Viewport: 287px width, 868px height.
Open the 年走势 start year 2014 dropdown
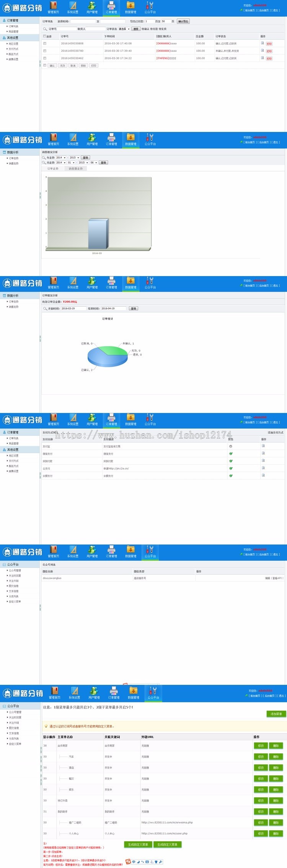pyautogui.click(x=61, y=158)
